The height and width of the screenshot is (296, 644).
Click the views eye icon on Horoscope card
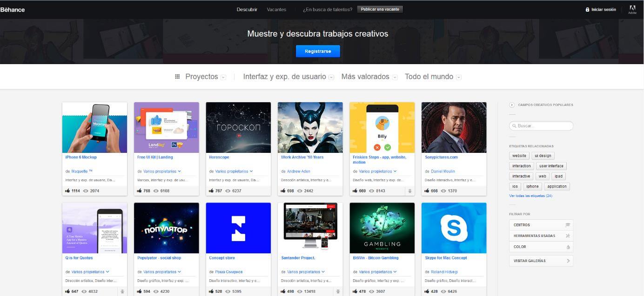click(x=228, y=191)
